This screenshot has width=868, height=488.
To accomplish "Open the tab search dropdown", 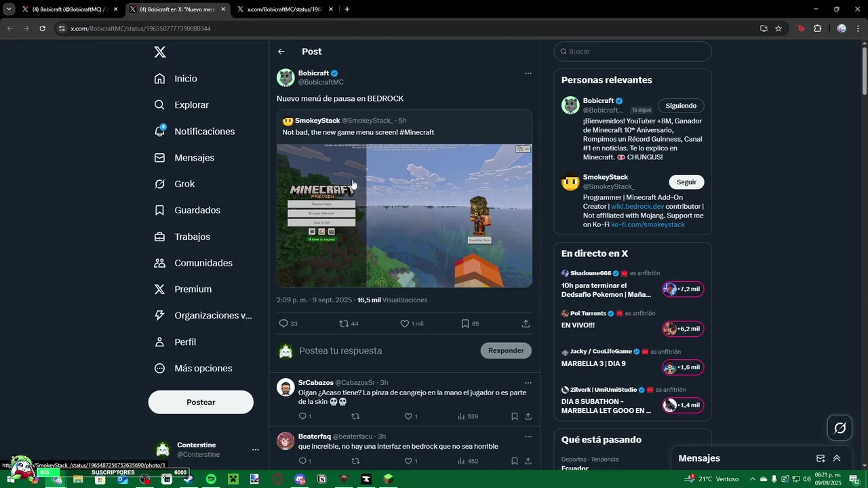I will 9,9.
